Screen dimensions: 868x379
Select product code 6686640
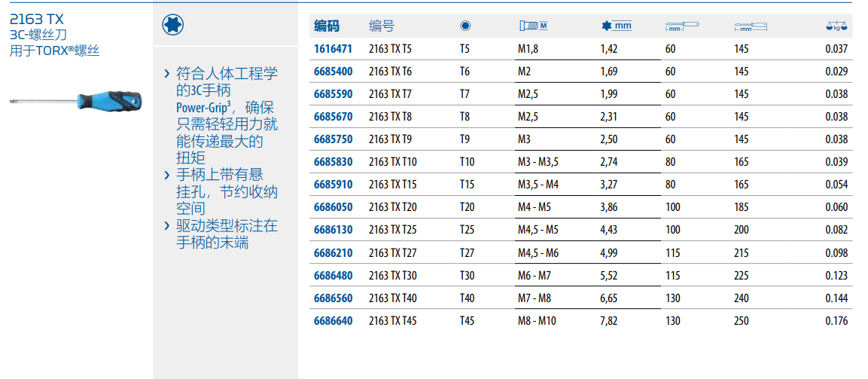tap(332, 321)
